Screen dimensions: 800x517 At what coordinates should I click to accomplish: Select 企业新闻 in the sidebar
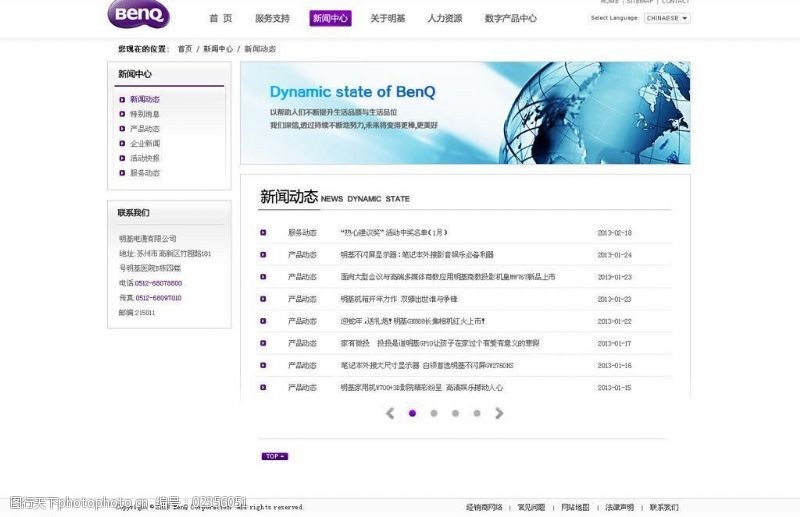click(x=145, y=143)
